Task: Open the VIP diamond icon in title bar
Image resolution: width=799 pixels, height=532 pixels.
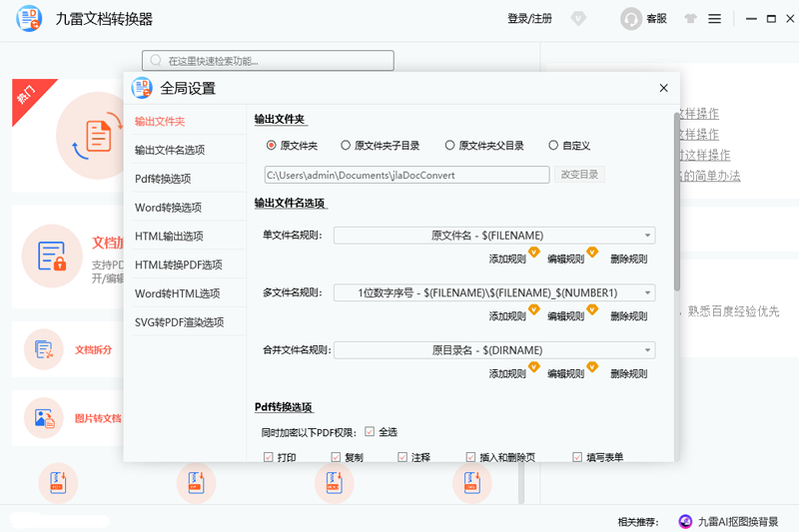Action: 578,19
